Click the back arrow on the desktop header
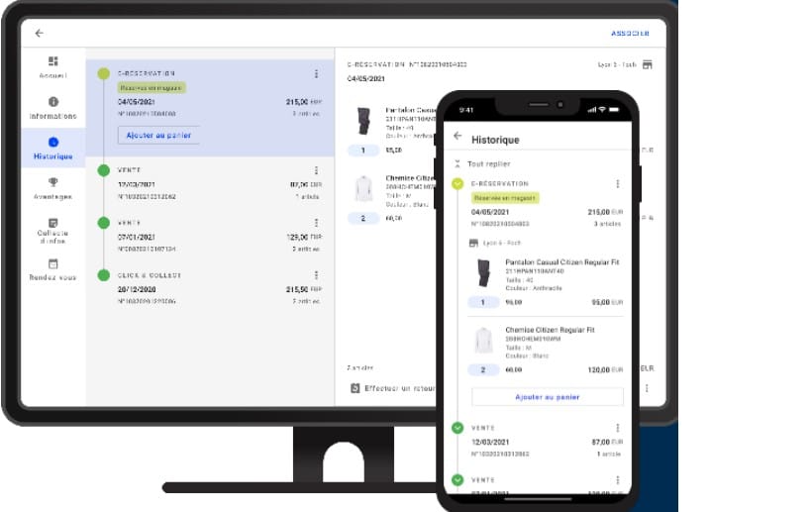This screenshot has height=512, width=812. click(x=40, y=33)
